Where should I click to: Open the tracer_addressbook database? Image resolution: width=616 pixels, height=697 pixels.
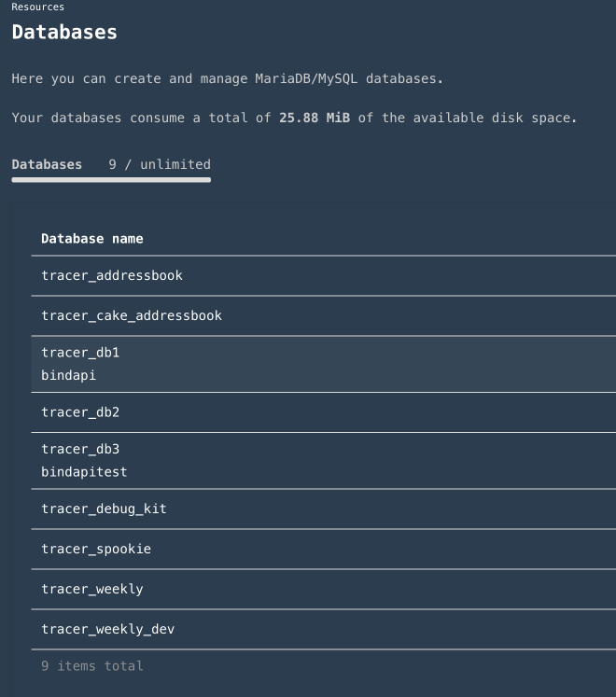tap(112, 275)
